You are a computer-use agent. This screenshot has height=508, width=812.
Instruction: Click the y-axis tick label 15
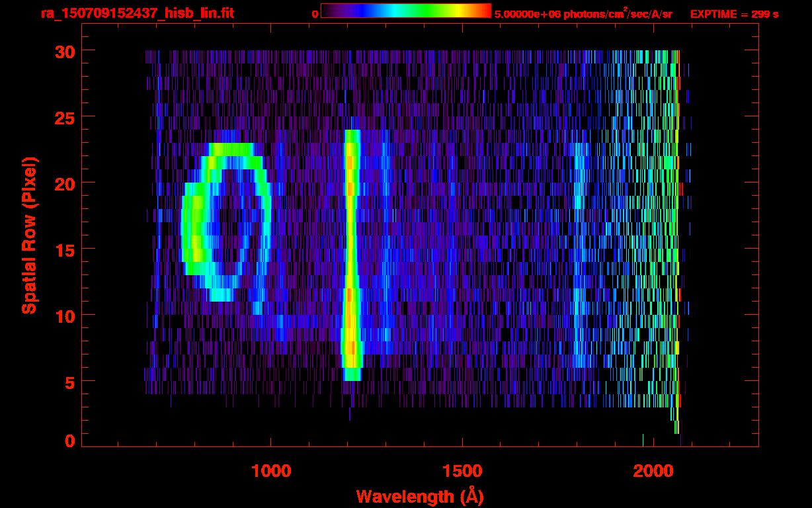tap(64, 249)
